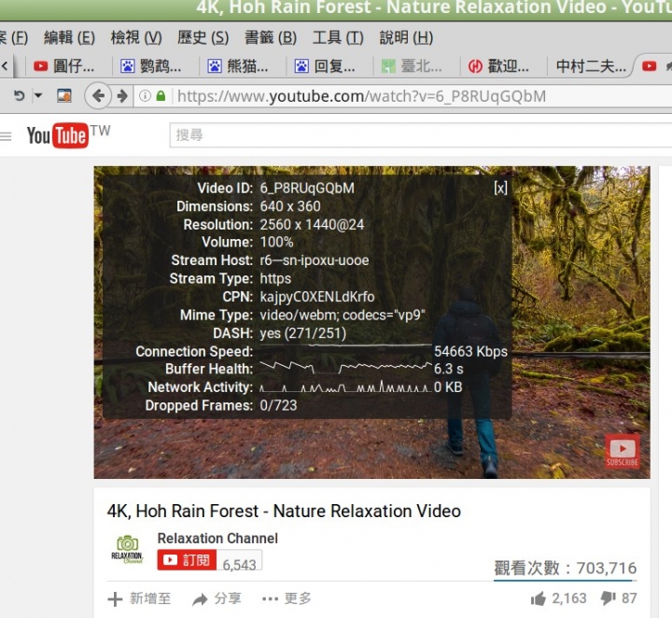Click the browser Forward arrow button
This screenshot has height=618, width=672.
[x=122, y=95]
